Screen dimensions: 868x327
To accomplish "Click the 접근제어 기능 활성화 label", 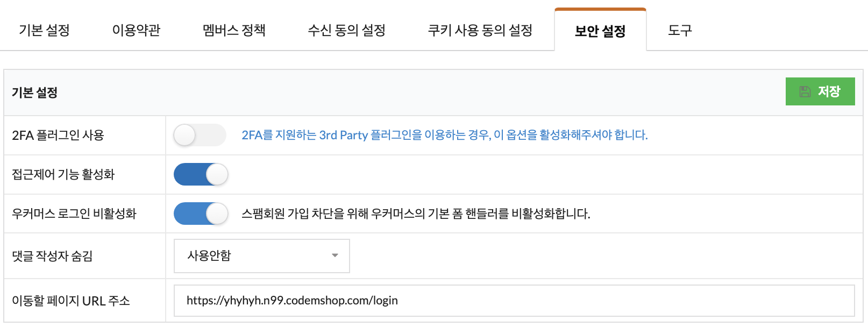I will pos(63,174).
